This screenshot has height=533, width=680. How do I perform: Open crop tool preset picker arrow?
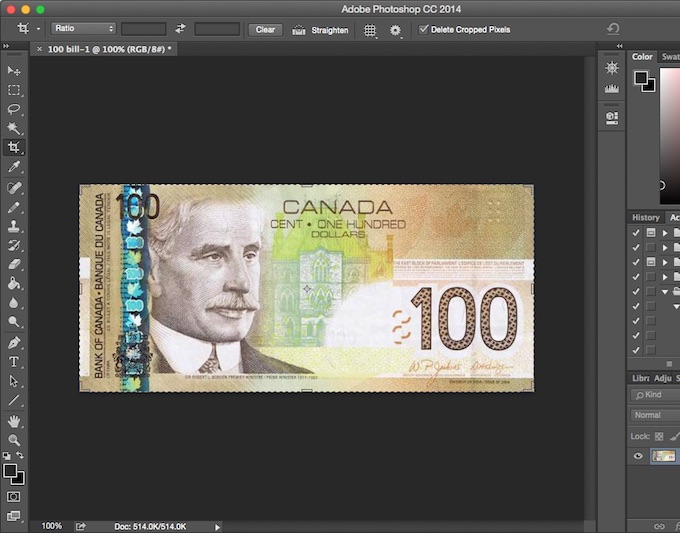pyautogui.click(x=38, y=29)
